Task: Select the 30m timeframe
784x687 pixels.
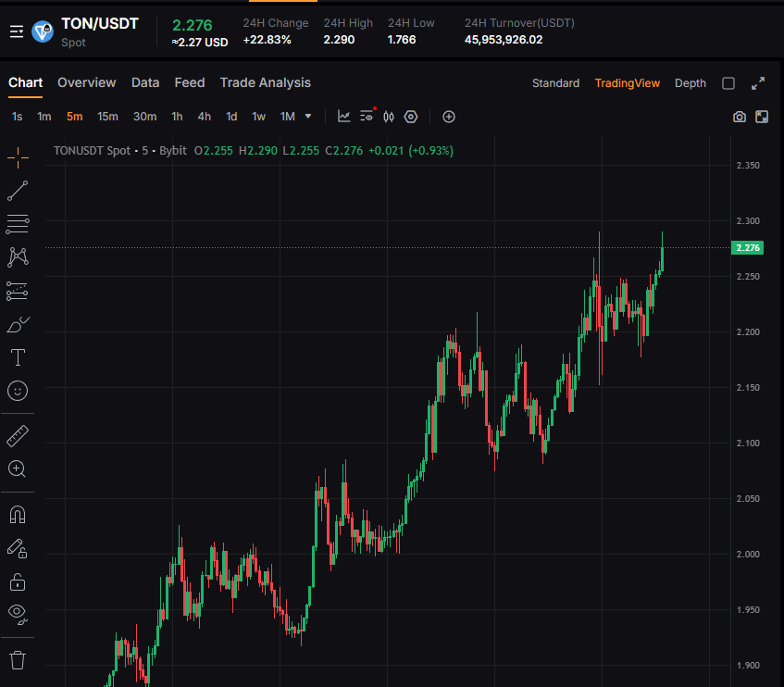Action: click(144, 117)
